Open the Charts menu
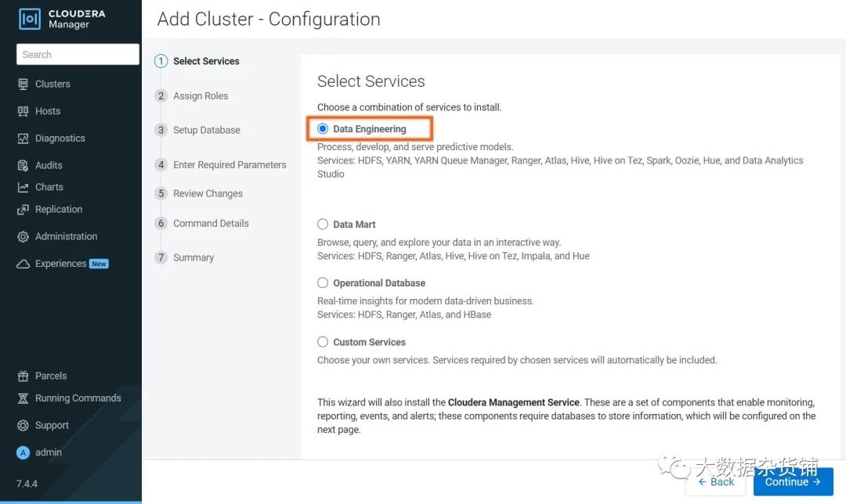 [49, 187]
